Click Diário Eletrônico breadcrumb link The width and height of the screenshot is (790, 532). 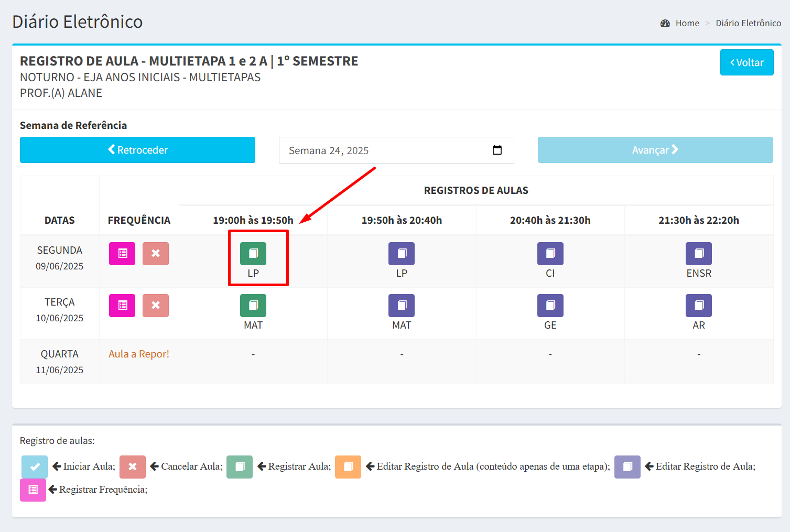click(x=748, y=23)
